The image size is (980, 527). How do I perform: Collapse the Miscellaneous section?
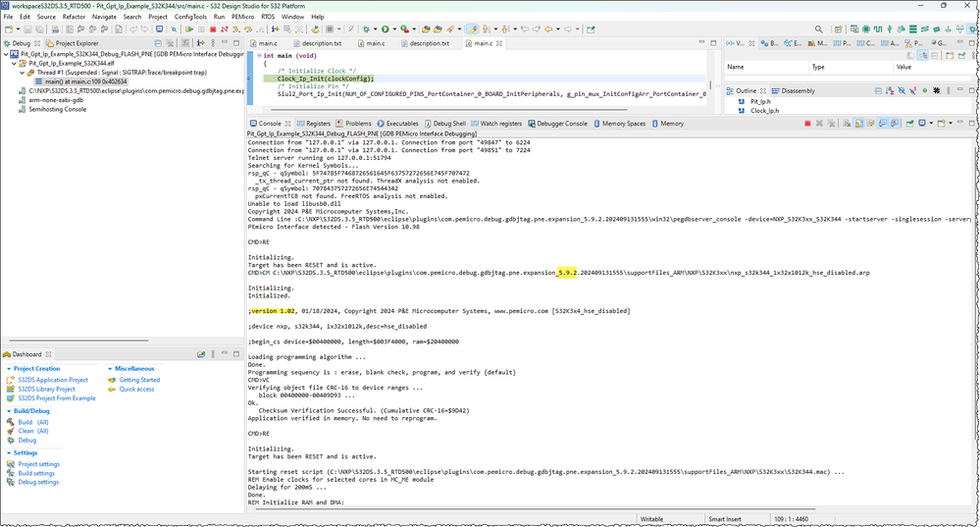pyautogui.click(x=110, y=369)
